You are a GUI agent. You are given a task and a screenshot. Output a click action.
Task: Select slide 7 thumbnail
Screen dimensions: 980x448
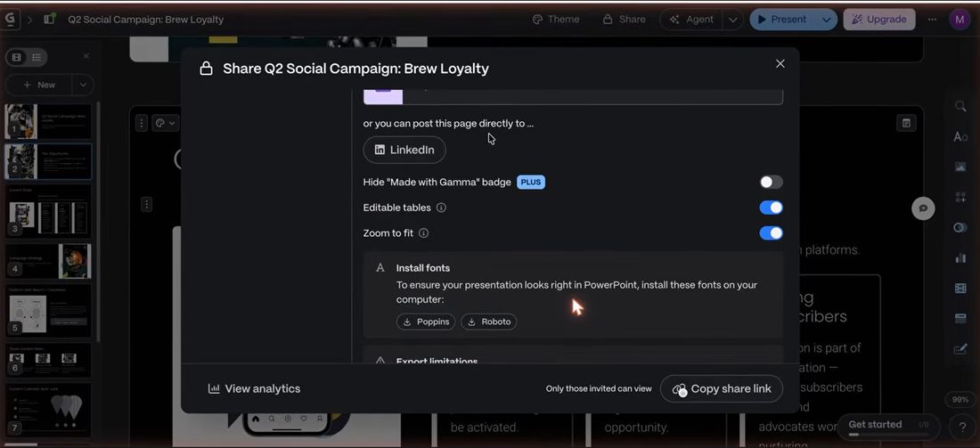(48, 410)
